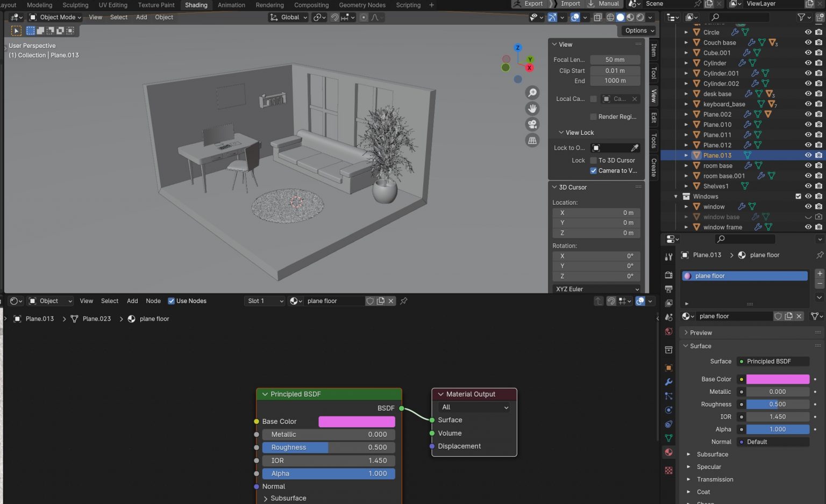Disable the Camera to View checkbox
The height and width of the screenshot is (504, 826).
[593, 170]
